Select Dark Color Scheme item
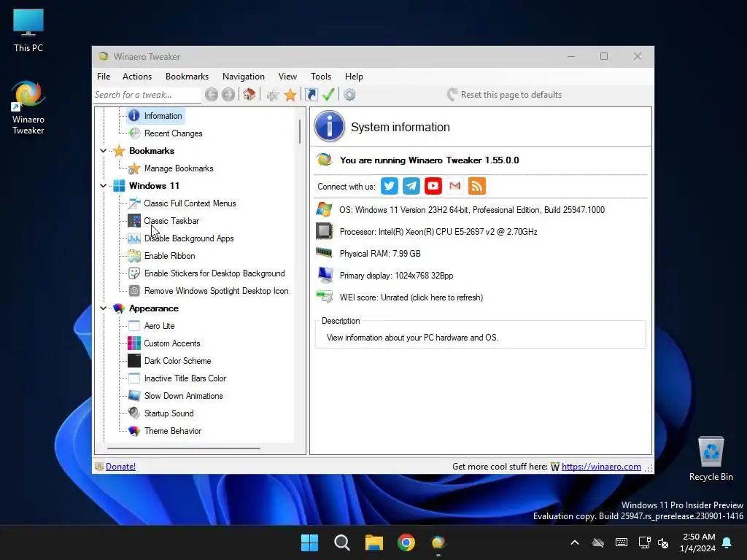The image size is (747, 560). [178, 361]
